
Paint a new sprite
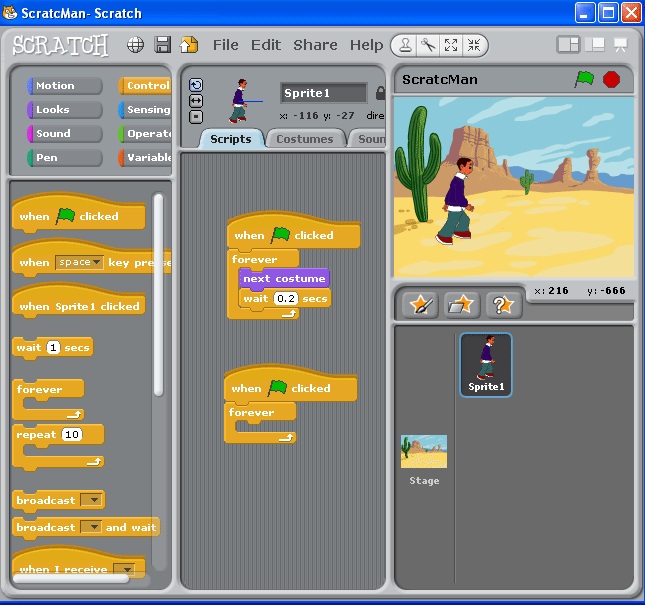pyautogui.click(x=420, y=305)
